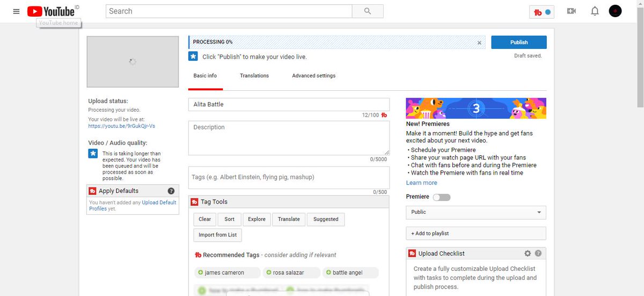Add the battle angel recommended tag
Image resolution: width=644 pixels, height=296 pixels.
coord(350,273)
